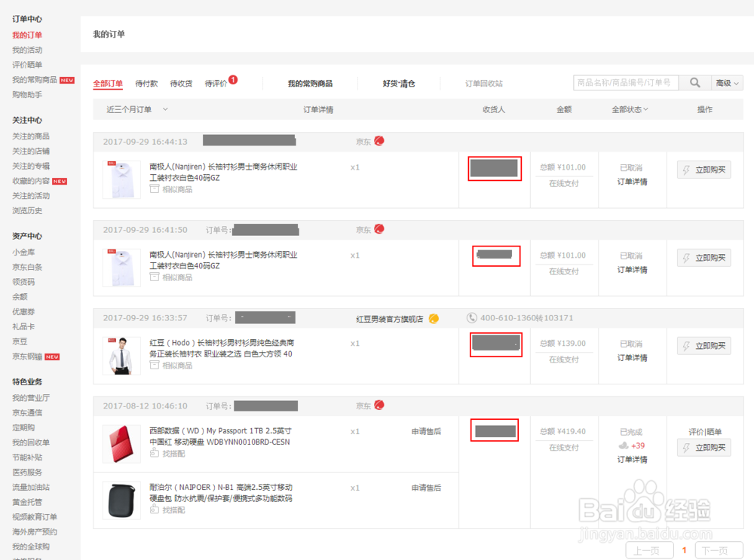Click 立即购买 for the 红豆 shirt order
This screenshot has height=560, width=754.
(704, 346)
